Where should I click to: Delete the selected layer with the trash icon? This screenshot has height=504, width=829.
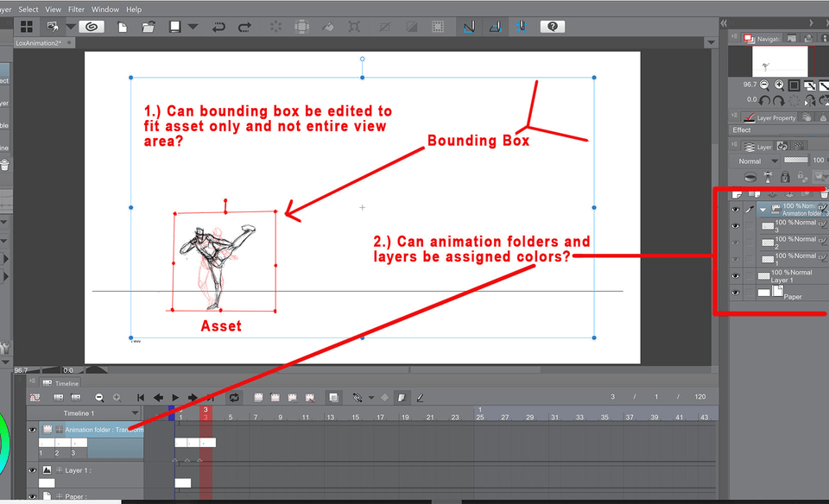(824, 195)
